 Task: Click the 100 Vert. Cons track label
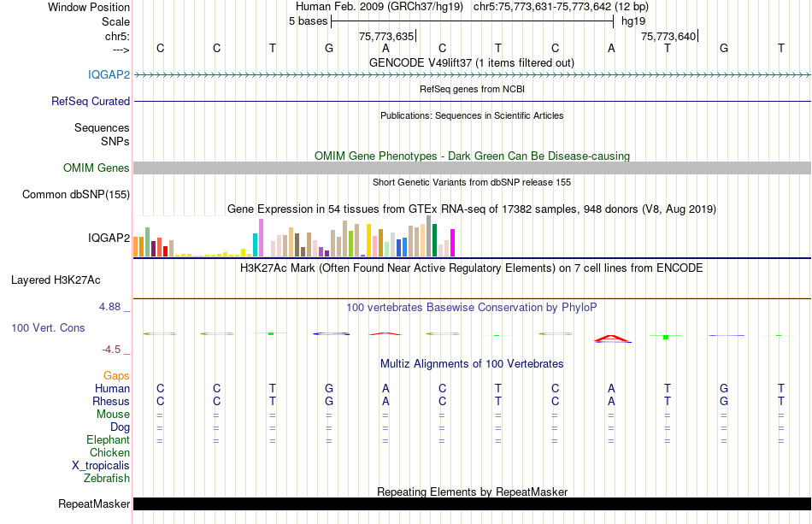(48, 327)
